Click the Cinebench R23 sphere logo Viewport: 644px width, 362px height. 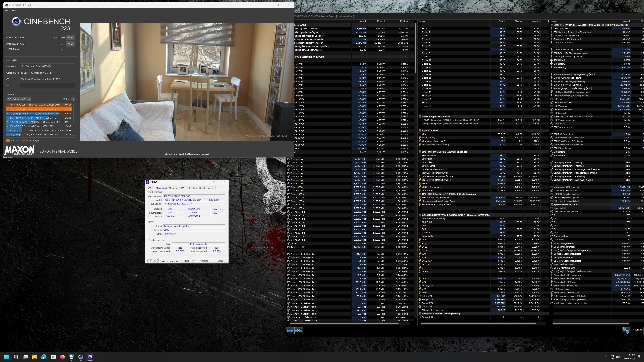point(16,21)
